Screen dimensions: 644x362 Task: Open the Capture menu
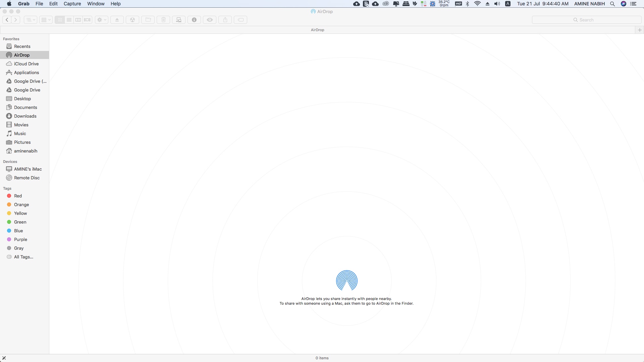tap(72, 4)
